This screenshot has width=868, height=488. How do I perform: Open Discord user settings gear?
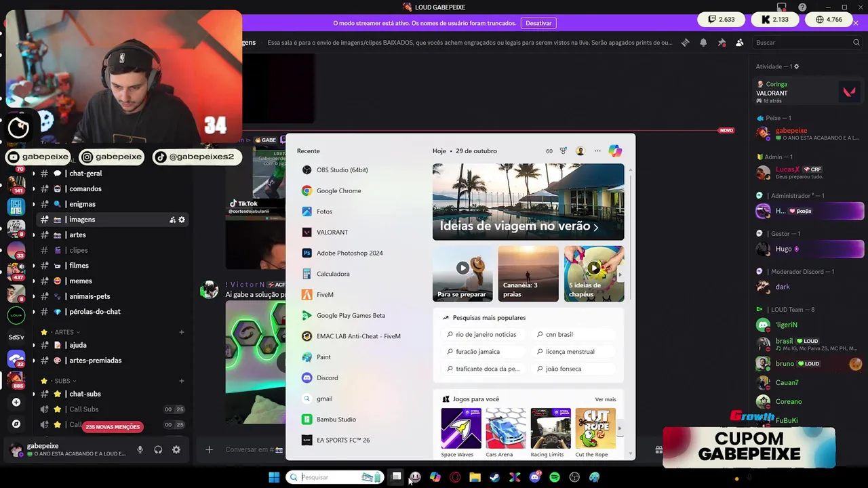[x=176, y=449]
